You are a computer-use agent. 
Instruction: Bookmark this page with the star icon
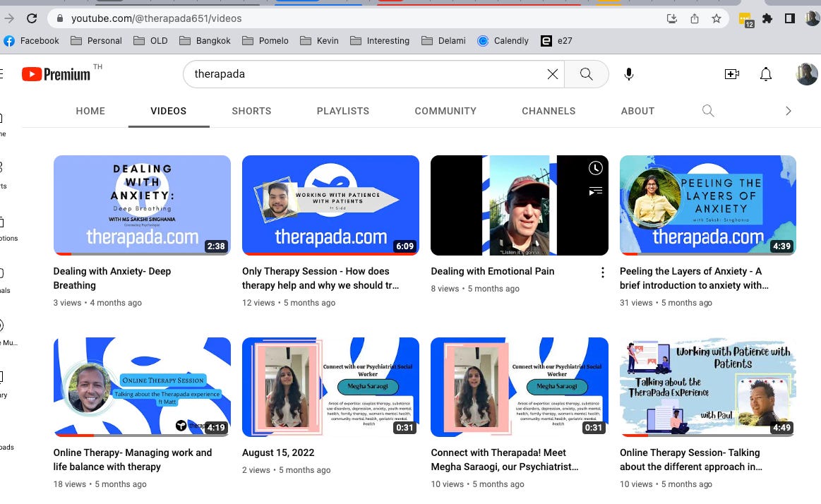717,19
